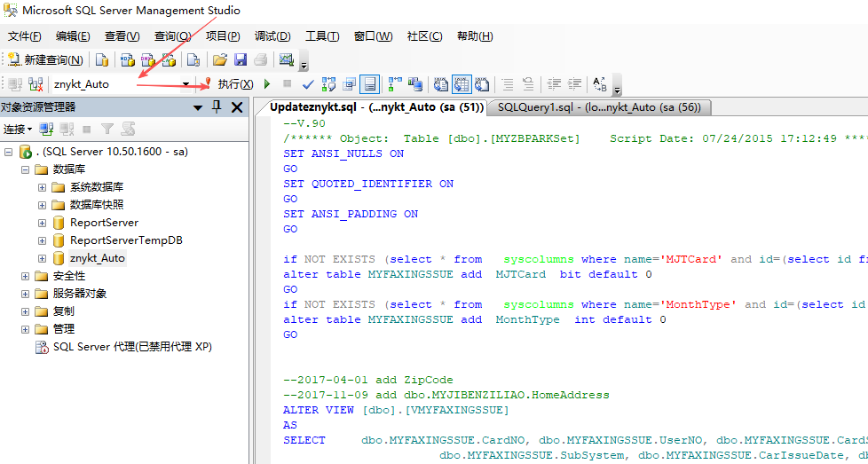Expand the 数据库快照 folder
This screenshot has height=464, width=868.
[x=42, y=205]
